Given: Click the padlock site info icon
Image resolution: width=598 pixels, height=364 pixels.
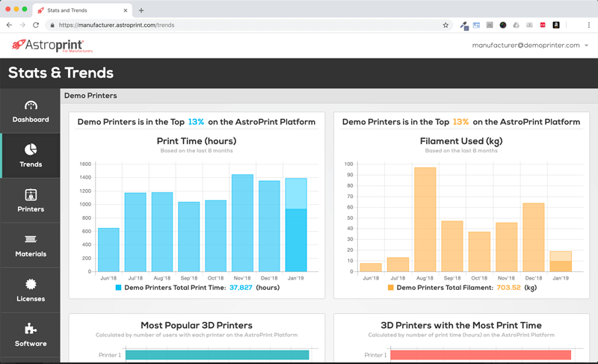Looking at the screenshot, I should coord(52,25).
